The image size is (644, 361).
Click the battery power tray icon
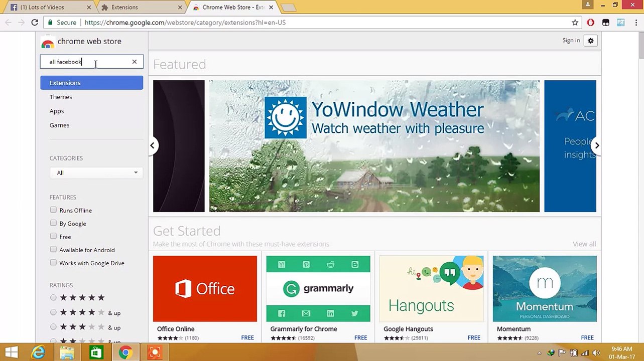click(x=574, y=352)
